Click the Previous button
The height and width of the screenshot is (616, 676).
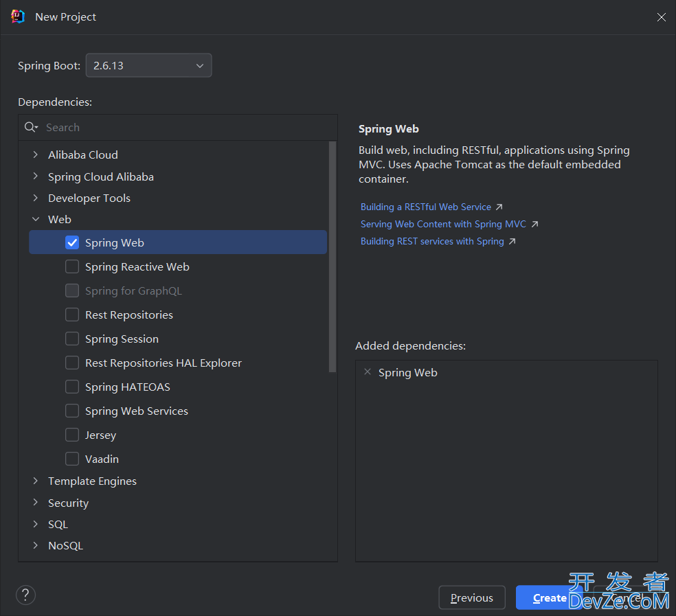[x=472, y=597]
